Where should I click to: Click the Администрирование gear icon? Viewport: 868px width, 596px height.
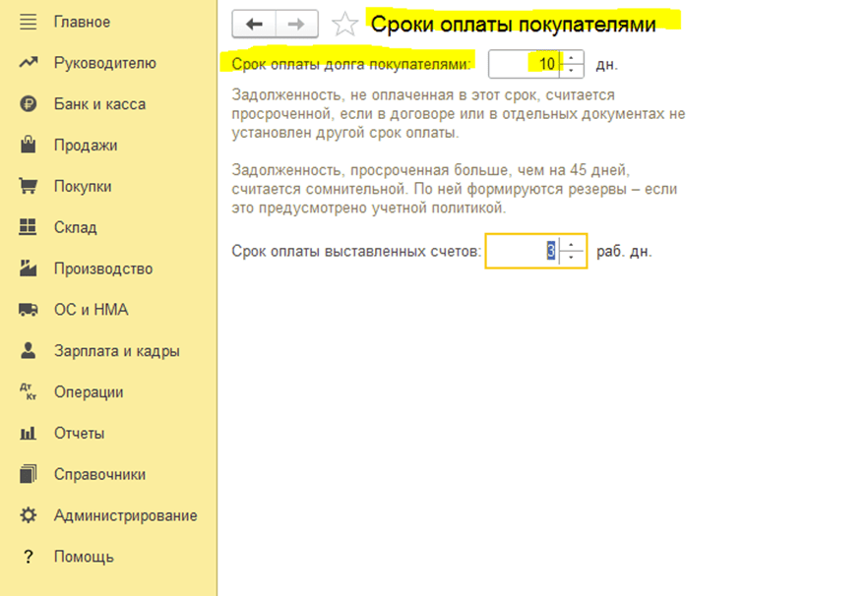click(x=29, y=515)
